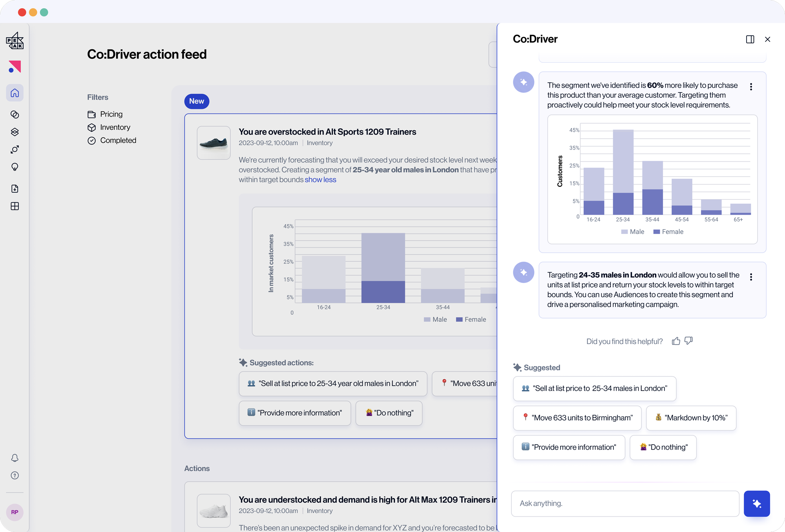
Task: Click the thumbs up feedback icon
Action: (676, 341)
